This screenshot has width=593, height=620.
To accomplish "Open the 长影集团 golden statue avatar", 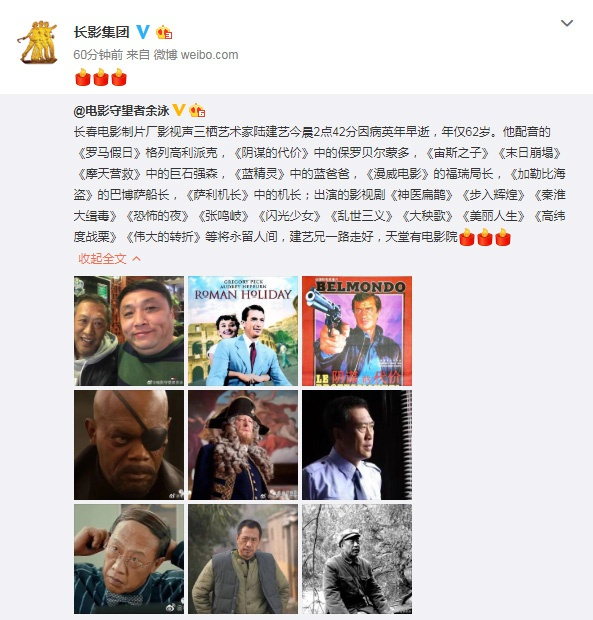I will [38, 42].
